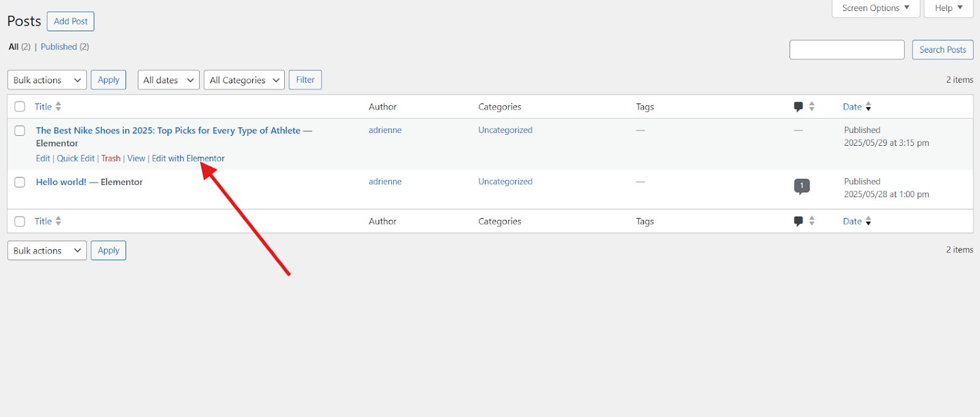Image resolution: width=980 pixels, height=417 pixels.
Task: Click the sort arrow beside top Date column
Action: [868, 107]
